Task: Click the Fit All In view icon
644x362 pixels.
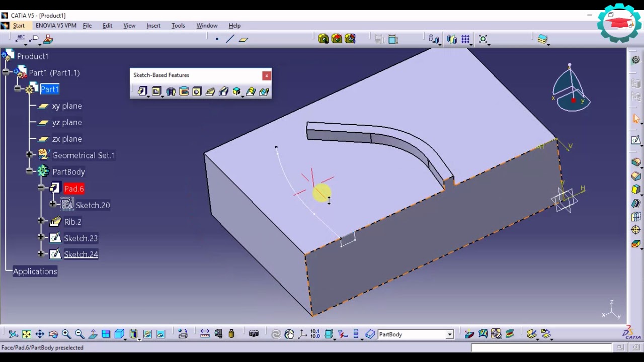Action: 27,334
